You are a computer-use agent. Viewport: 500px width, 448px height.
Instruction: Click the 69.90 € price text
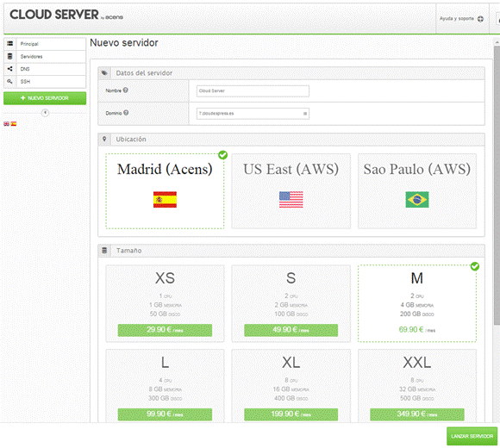coord(416,330)
